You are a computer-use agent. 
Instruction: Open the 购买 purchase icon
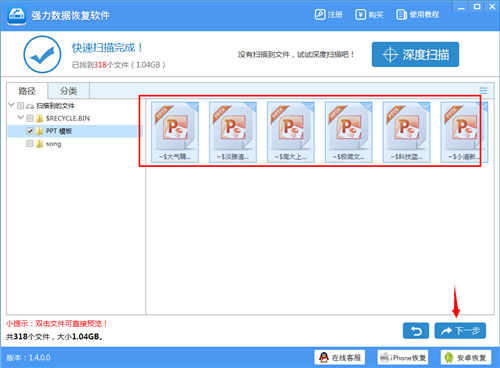click(360, 15)
